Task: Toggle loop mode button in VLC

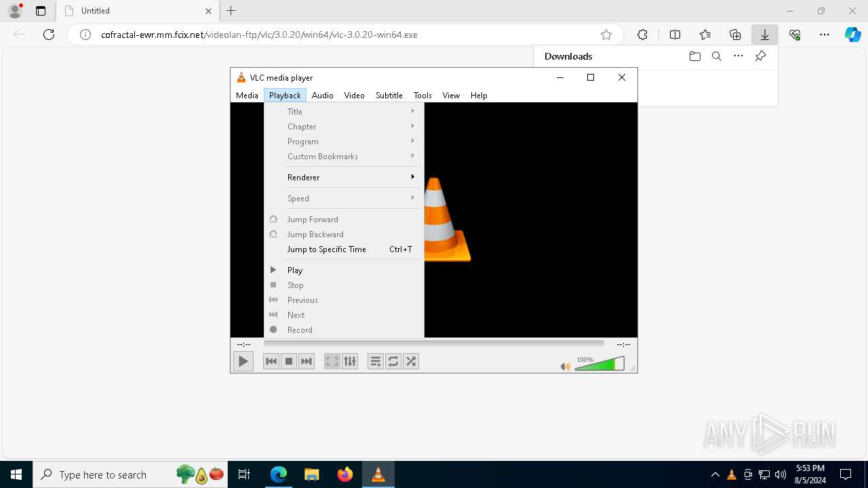Action: 393,361
